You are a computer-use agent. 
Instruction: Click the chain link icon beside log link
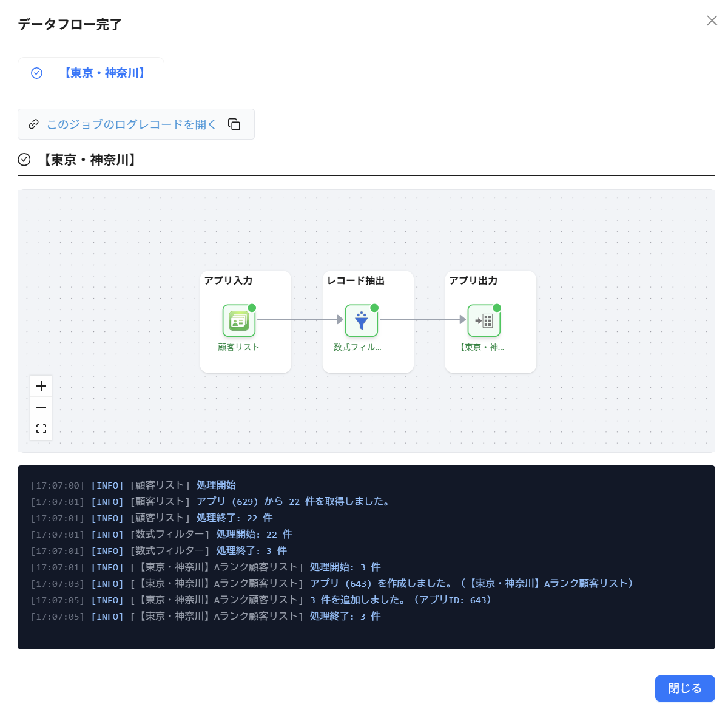[34, 124]
